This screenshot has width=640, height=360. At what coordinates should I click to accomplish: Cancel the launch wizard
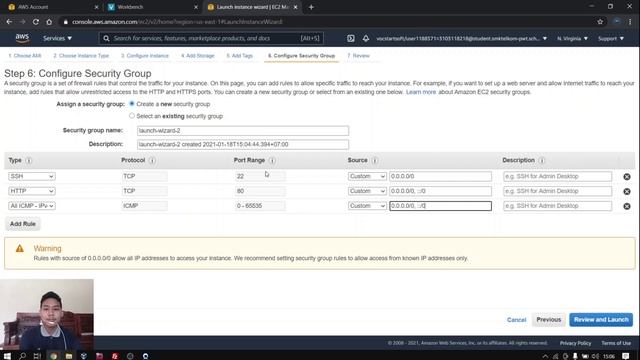pos(516,320)
